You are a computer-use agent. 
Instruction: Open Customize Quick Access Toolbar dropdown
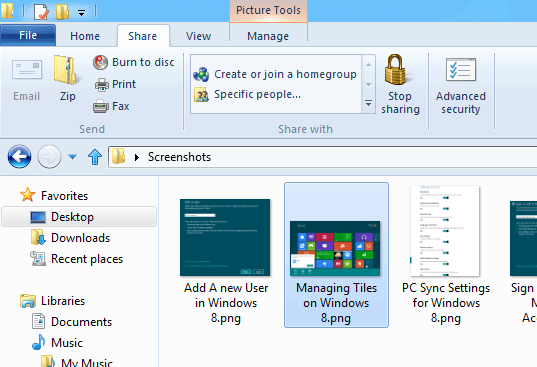point(81,13)
